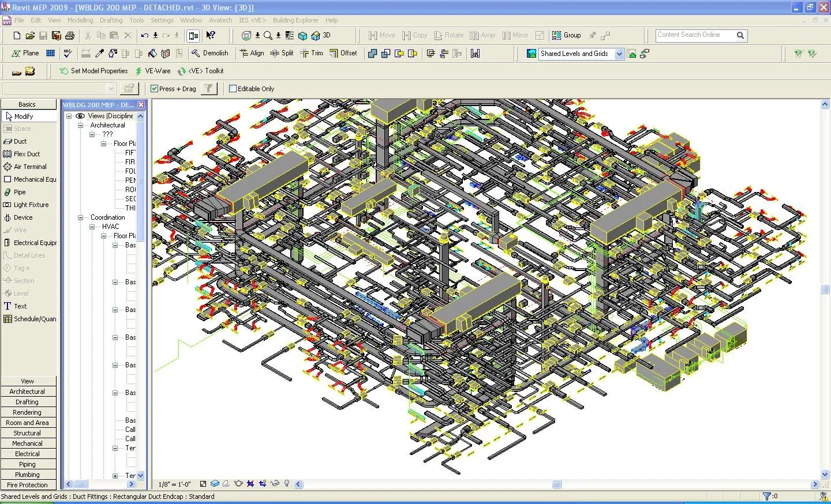Click the Offset button
The width and height of the screenshot is (831, 504).
click(x=344, y=53)
